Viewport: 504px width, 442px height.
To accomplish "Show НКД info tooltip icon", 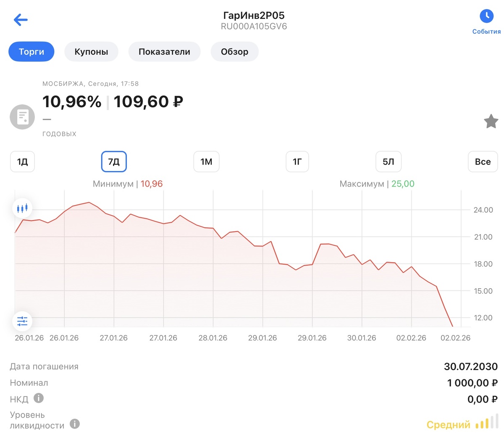I will pos(39,398).
